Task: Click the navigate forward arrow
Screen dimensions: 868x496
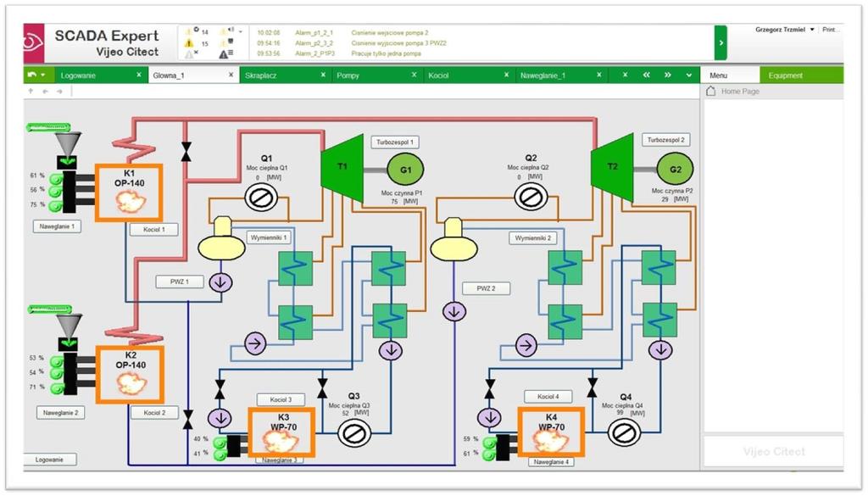Action: pyautogui.click(x=59, y=91)
